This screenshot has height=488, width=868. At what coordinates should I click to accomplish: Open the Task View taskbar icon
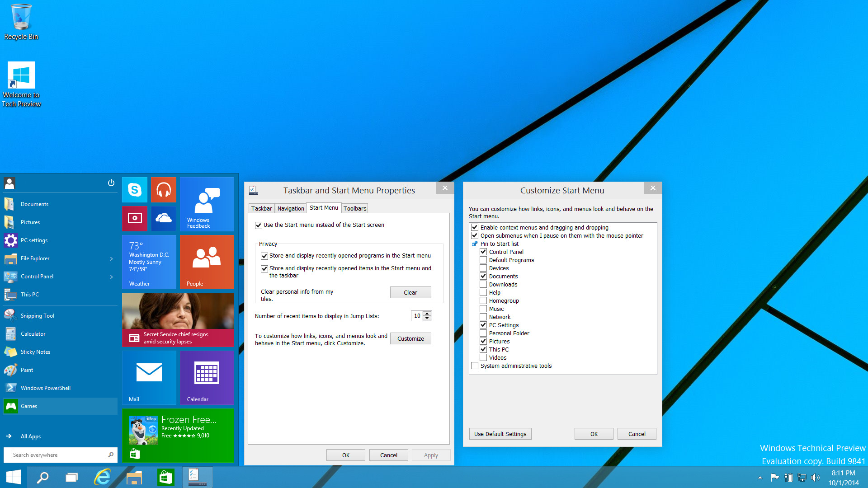(x=72, y=478)
